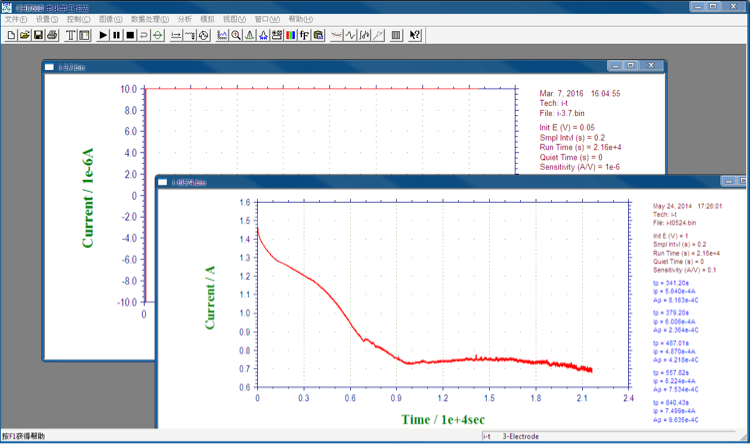Select the Zoom magnifier tool icon
This screenshot has height=444, width=750.
point(236,35)
